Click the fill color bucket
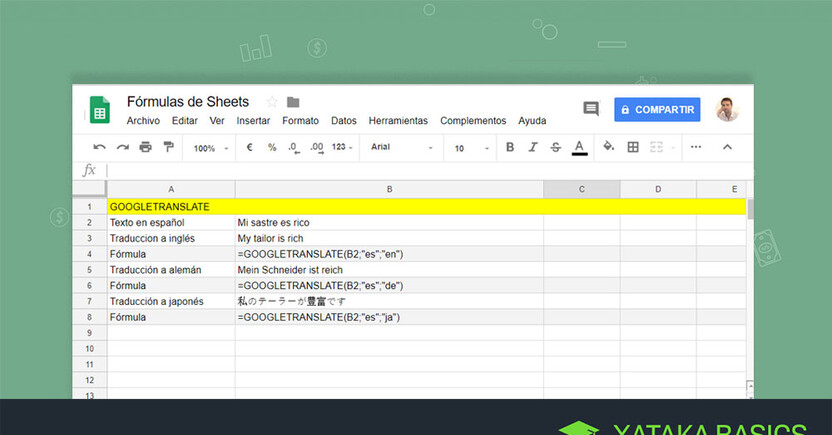The image size is (832, 435). 608,147
